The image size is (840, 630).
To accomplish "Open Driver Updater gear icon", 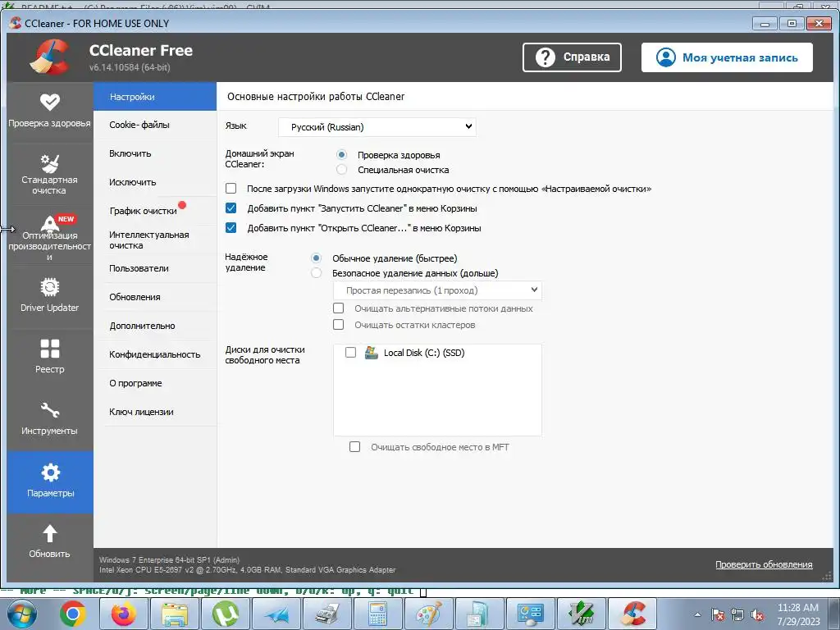I will click(x=50, y=287).
